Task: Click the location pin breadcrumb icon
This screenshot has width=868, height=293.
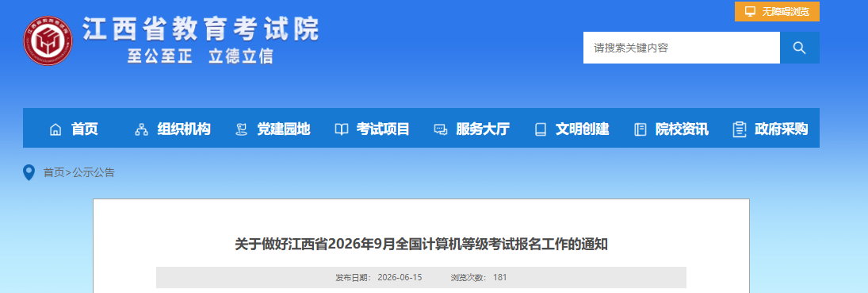Action: click(29, 172)
